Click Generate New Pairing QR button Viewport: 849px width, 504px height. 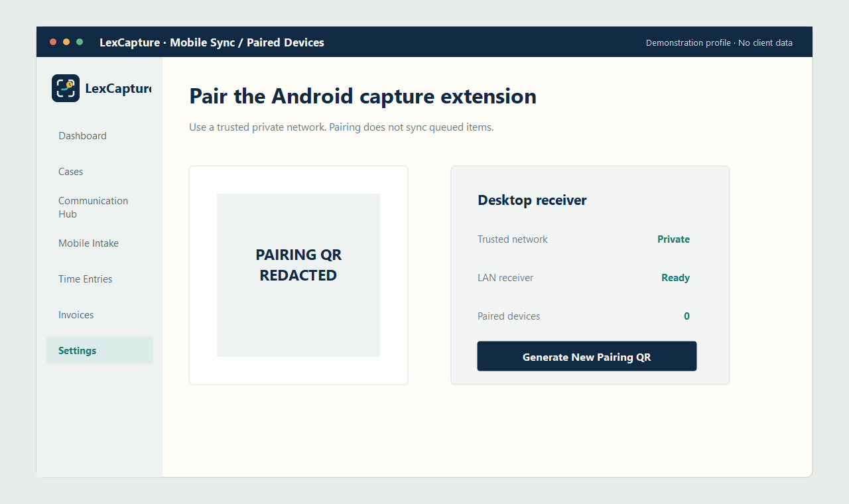pos(587,356)
